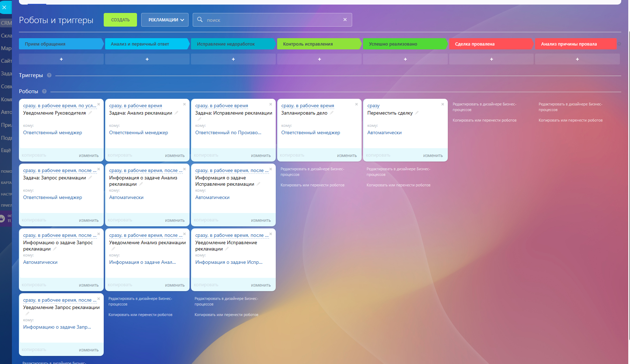Click the magnifier icon in the search box
Viewport: 630px width, 364px height.
200,20
